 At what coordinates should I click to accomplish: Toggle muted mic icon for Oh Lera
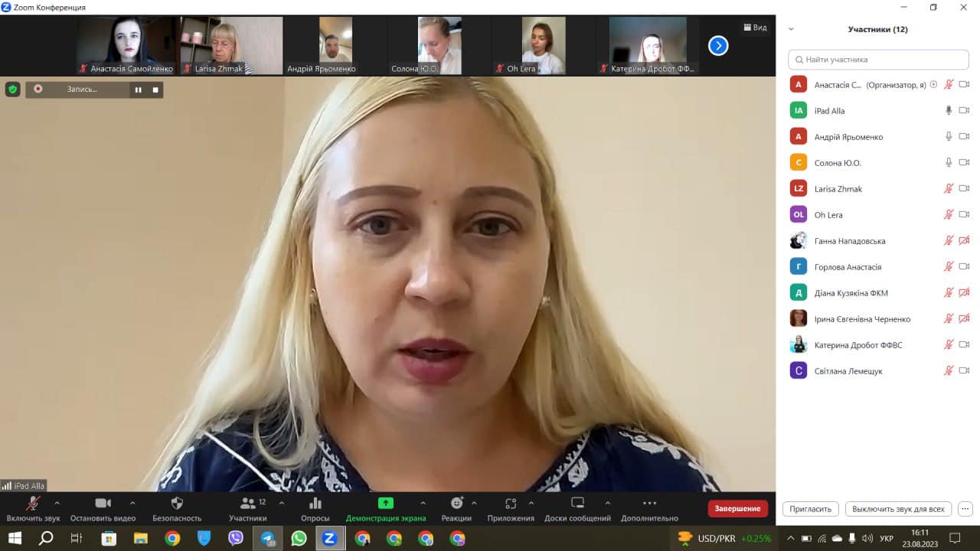point(949,215)
